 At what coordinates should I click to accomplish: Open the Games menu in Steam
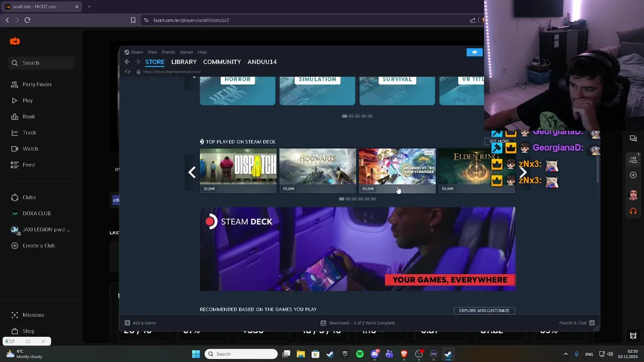click(186, 52)
